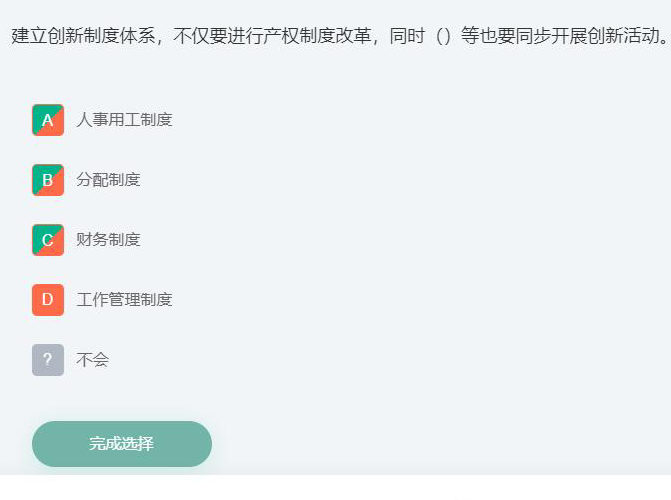The height and width of the screenshot is (500, 671).
Task: Click the word 同时 in the question
Action: [407, 36]
